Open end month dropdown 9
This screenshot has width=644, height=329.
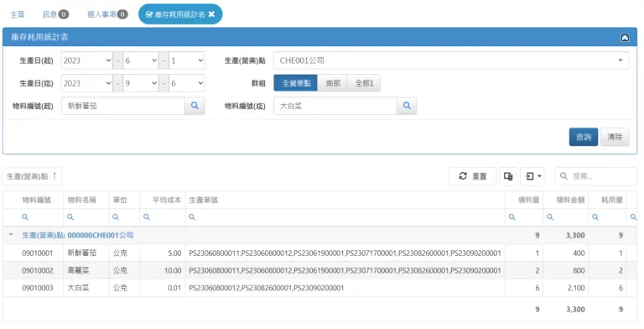coord(141,83)
